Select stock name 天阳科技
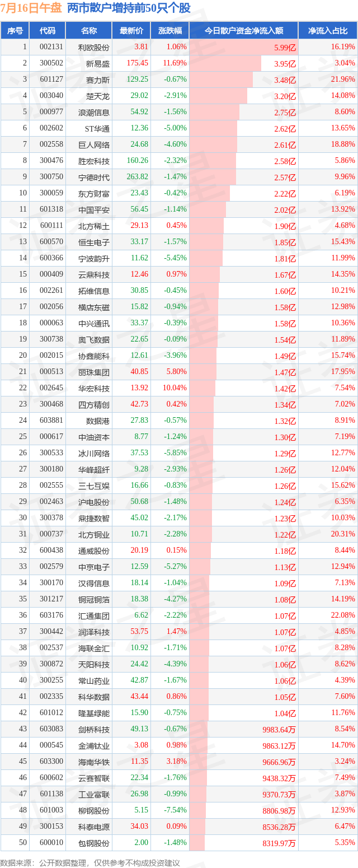 94,665
